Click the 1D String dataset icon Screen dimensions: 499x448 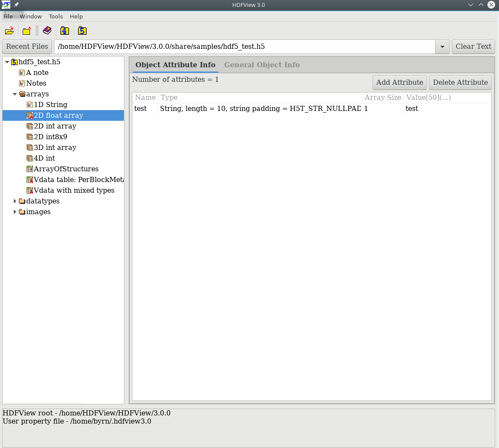click(30, 105)
